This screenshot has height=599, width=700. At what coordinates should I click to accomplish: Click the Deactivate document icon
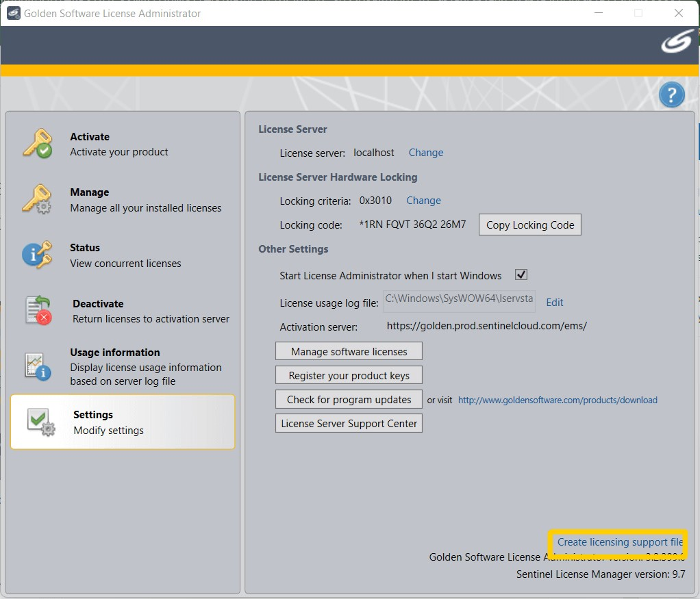(38, 310)
